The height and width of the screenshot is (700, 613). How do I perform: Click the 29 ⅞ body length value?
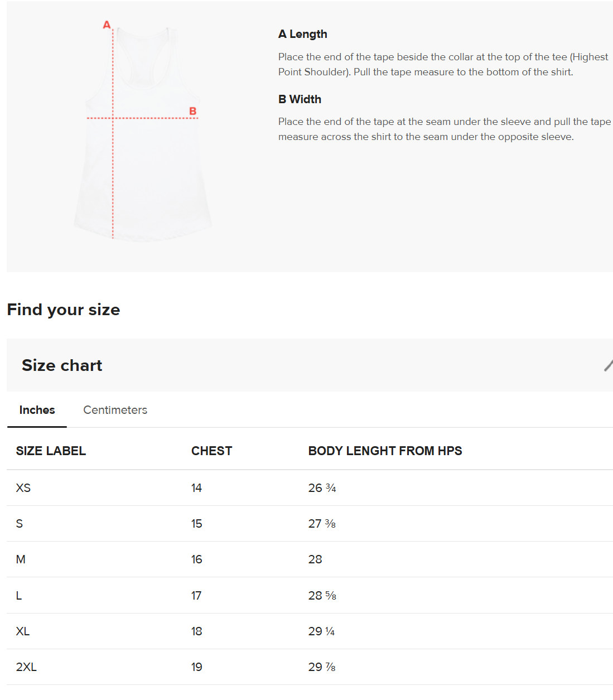(x=322, y=667)
